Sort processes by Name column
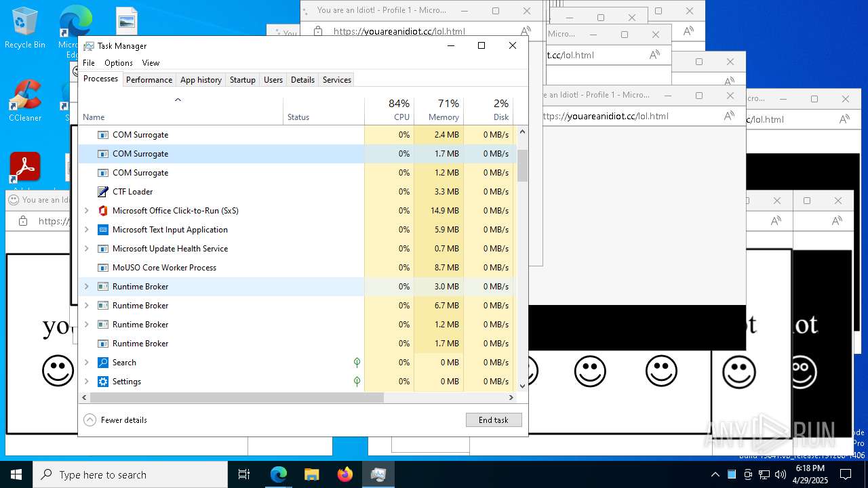This screenshot has height=488, width=868. [180, 111]
